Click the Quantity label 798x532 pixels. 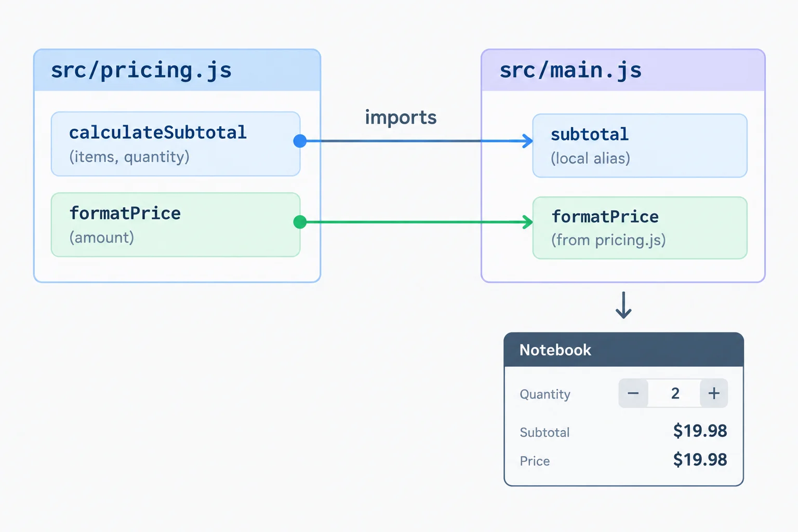545,394
